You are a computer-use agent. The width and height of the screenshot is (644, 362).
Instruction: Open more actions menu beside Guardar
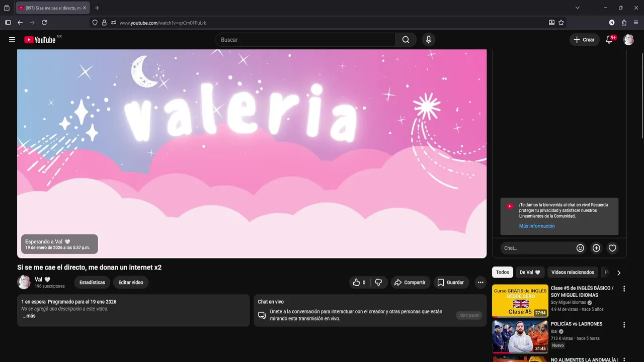tap(480, 283)
